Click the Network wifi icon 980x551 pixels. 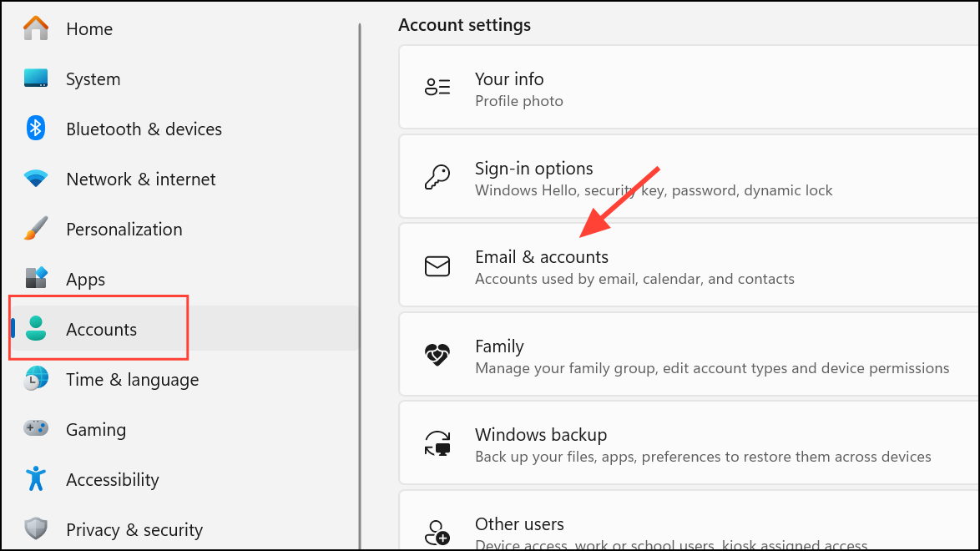tap(36, 179)
